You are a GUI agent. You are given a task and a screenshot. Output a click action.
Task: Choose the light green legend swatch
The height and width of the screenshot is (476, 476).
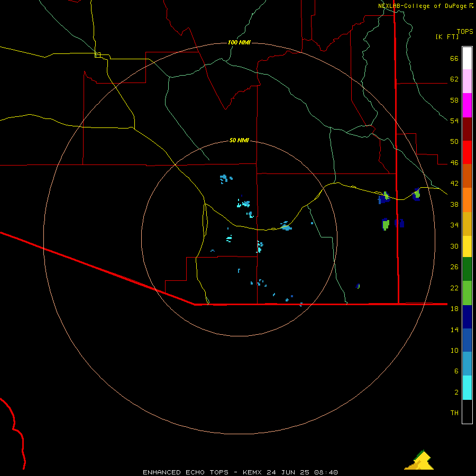click(467, 293)
